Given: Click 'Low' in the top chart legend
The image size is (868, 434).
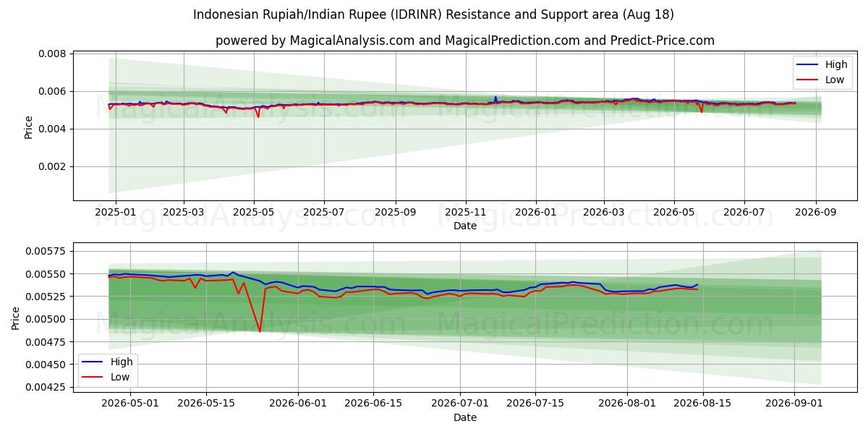Looking at the screenshot, I should point(835,80).
